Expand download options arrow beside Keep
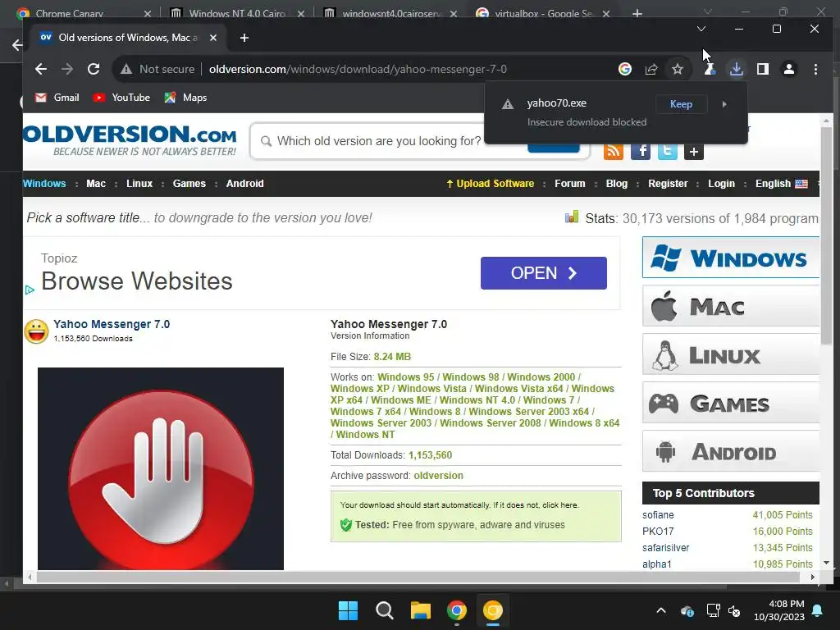 724,104
